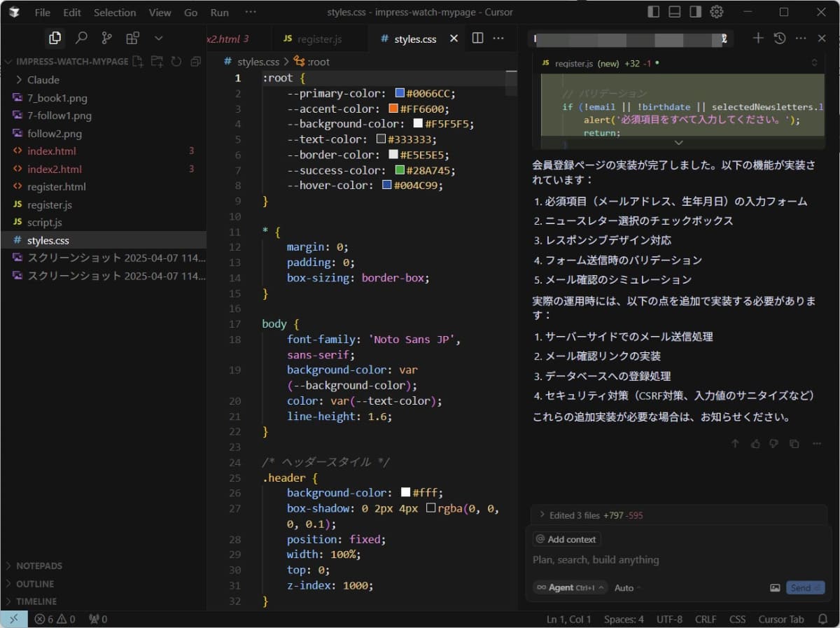The height and width of the screenshot is (628, 840).
Task: Open the Search view in the activity bar
Action: [x=81, y=39]
